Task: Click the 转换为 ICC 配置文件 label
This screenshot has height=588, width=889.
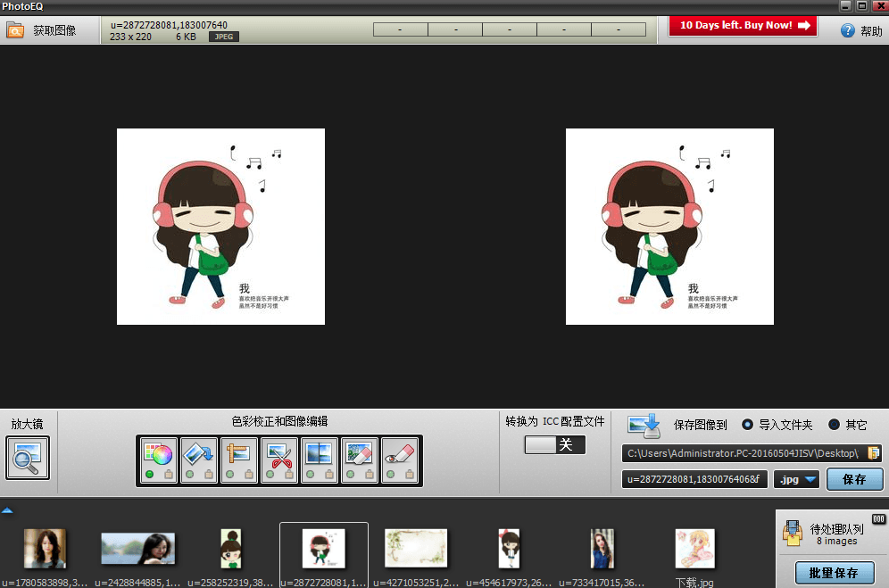Action: (555, 421)
